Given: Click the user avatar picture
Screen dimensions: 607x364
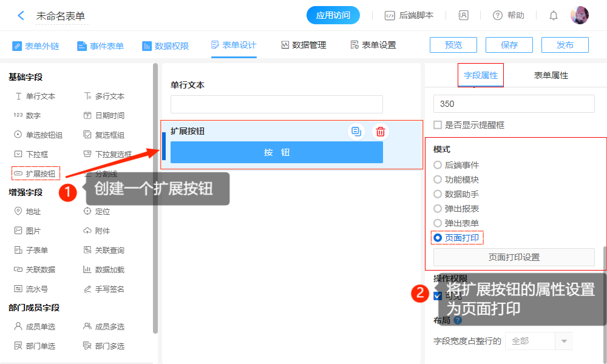Looking at the screenshot, I should [x=579, y=15].
